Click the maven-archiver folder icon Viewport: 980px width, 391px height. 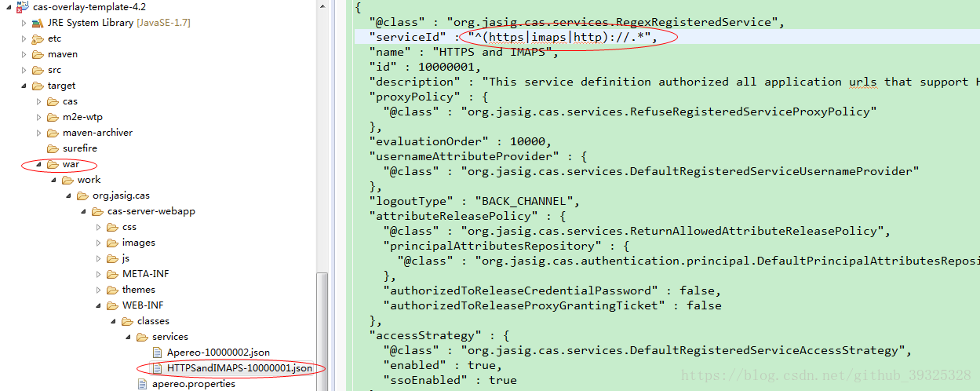point(53,133)
